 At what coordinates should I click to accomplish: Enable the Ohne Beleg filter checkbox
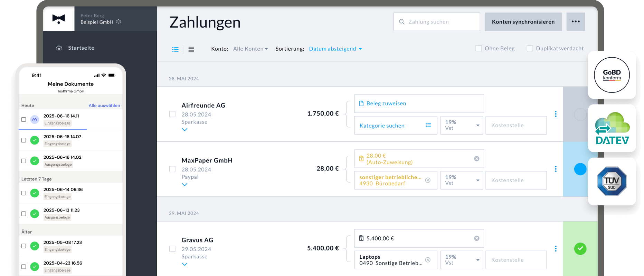pos(479,48)
